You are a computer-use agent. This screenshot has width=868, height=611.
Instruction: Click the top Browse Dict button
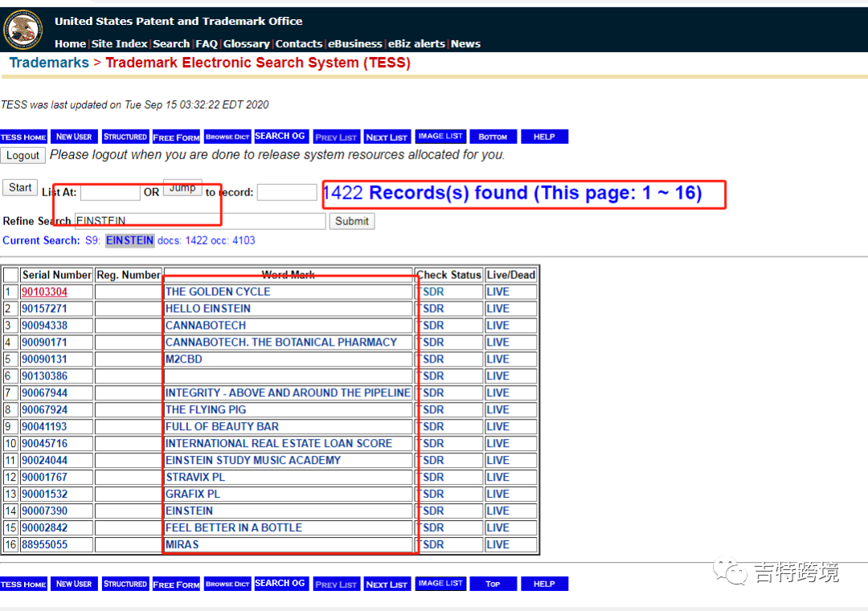coord(227,137)
